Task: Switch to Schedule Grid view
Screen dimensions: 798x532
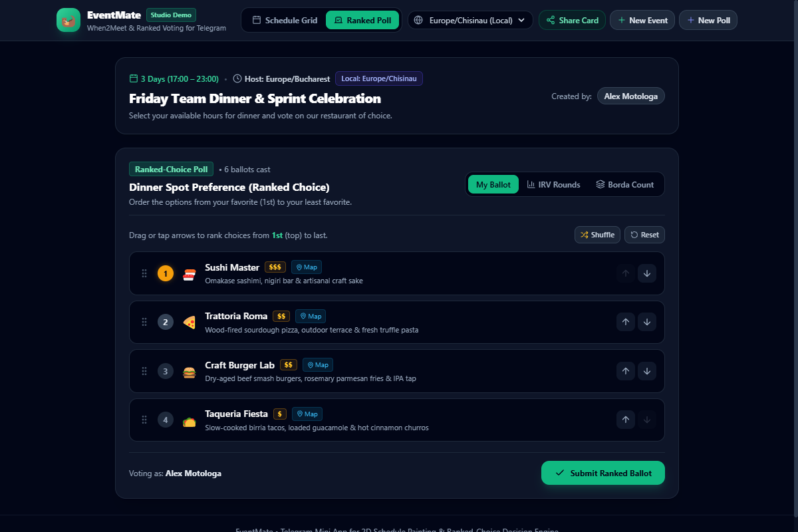Action: tap(285, 20)
